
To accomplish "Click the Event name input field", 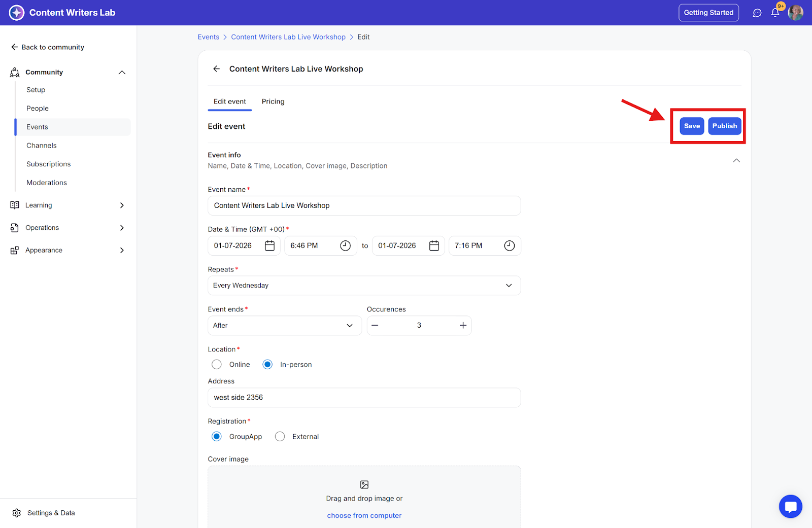I will (364, 206).
